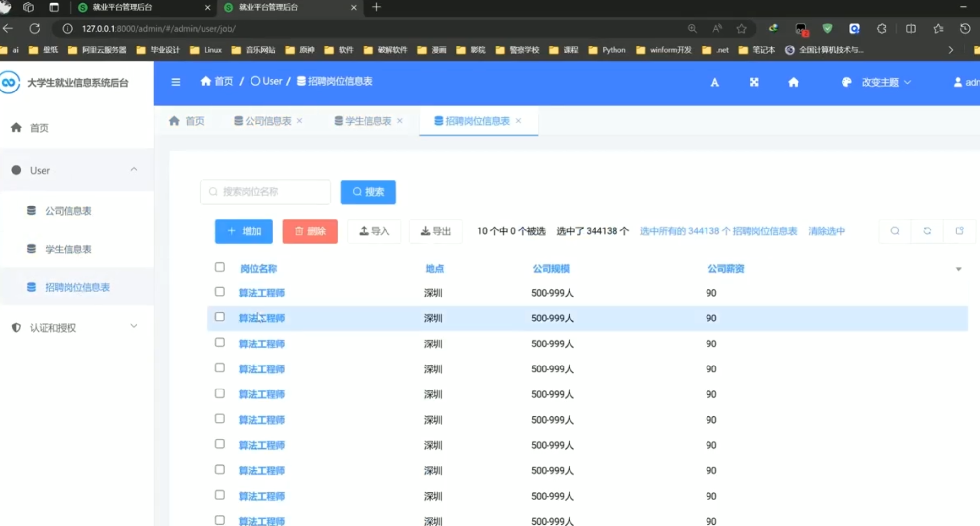Screen dimensions: 980x526
Task: Check the select-all checkbox in table header
Action: pos(220,267)
